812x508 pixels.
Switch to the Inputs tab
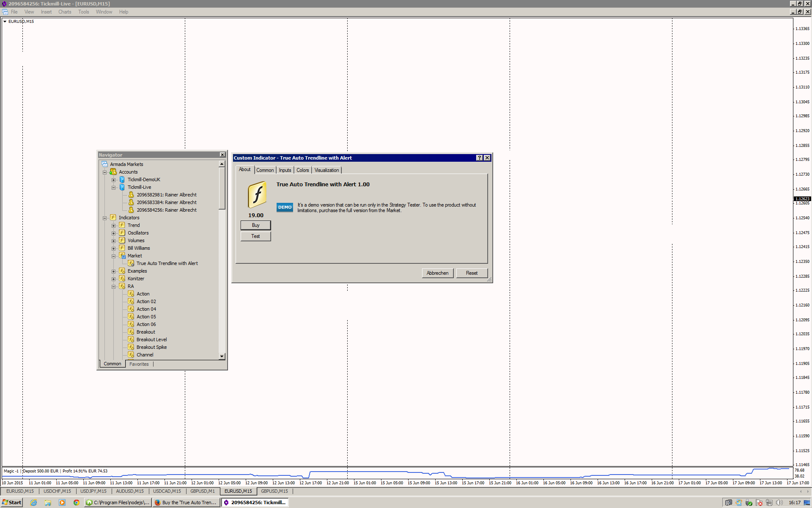point(285,170)
